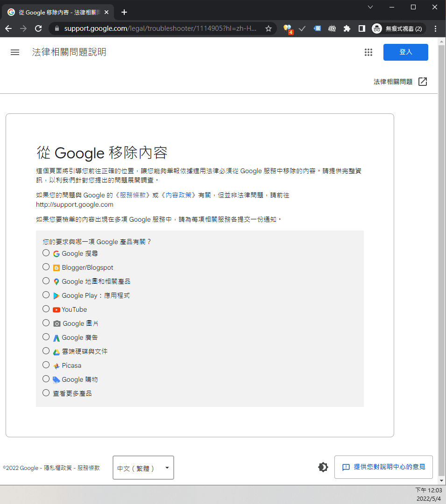Open the 服務條款 link in the paragraph

pyautogui.click(x=133, y=195)
